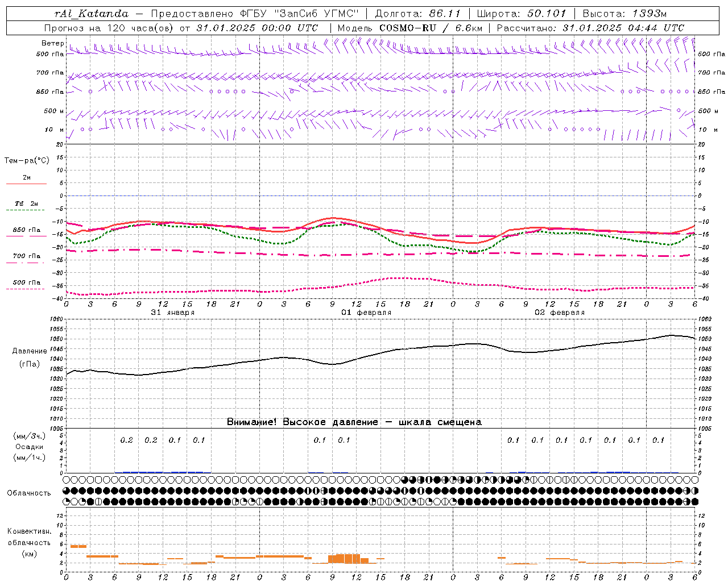
Task: Select the Осадки precipitation label
Action: (30, 447)
